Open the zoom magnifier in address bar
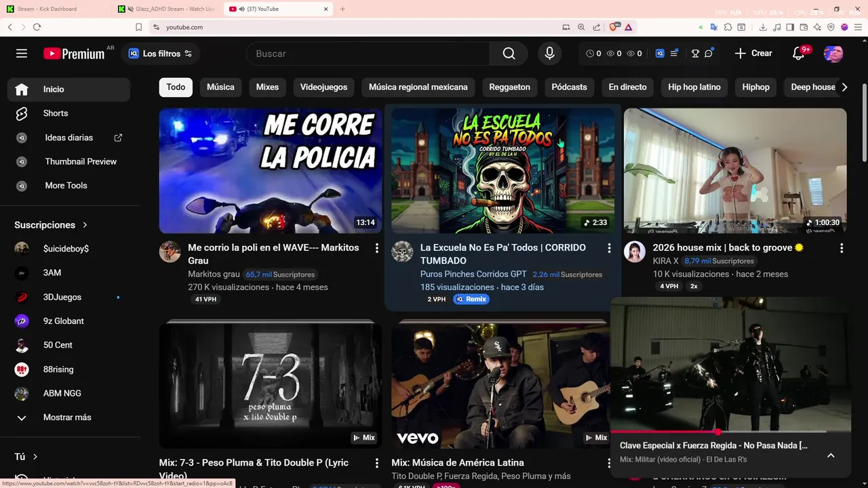Screen dimensions: 868x488 pyautogui.click(x=581, y=27)
